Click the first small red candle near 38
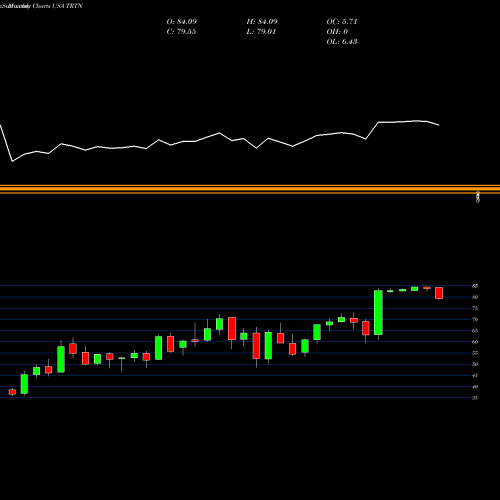The width and height of the screenshot is (500, 500). click(12, 392)
